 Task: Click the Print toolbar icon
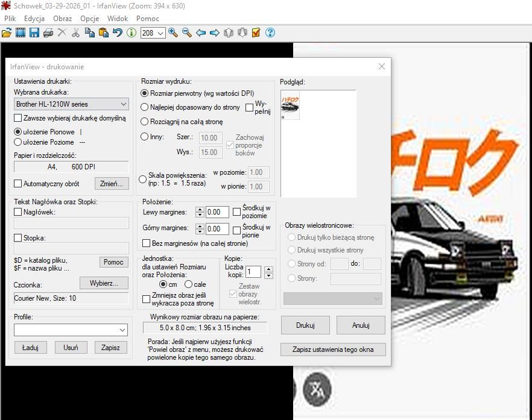[48, 33]
